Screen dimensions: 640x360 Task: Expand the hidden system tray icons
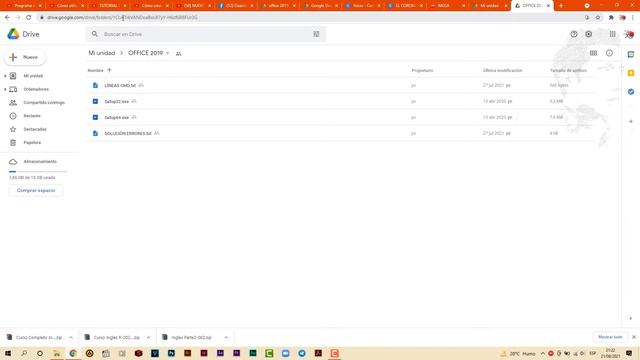coord(543,353)
